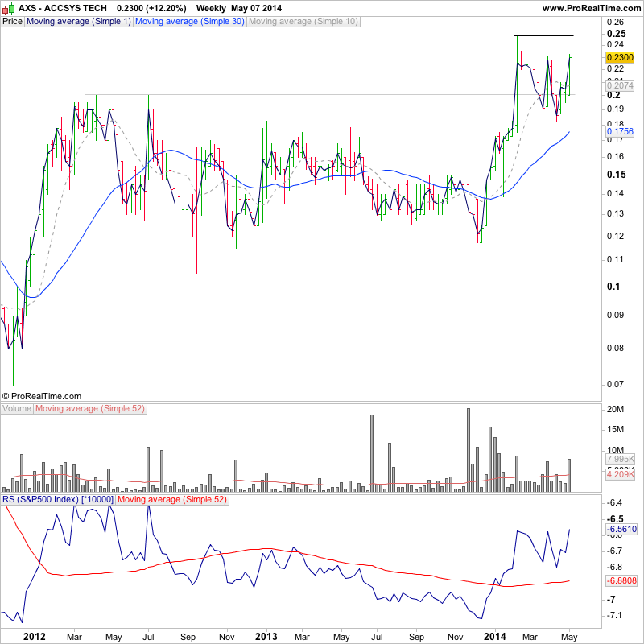The image size is (644, 644).
Task: Open Moving average (Simple 30) settings
Action: coord(190,22)
